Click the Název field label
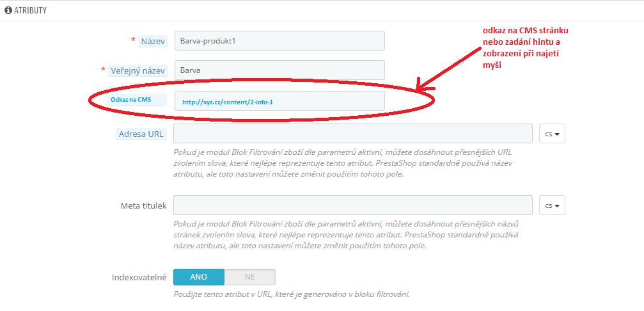Screen dimensions: 644x311 (x=153, y=40)
